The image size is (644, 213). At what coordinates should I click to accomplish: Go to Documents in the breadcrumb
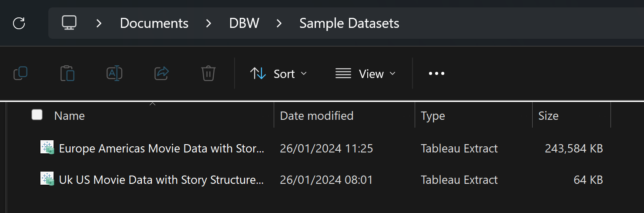click(x=154, y=23)
